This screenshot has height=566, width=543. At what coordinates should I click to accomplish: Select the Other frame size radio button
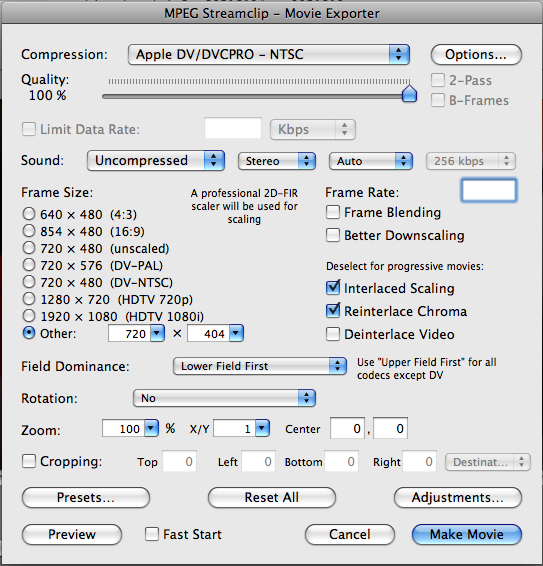(29, 333)
